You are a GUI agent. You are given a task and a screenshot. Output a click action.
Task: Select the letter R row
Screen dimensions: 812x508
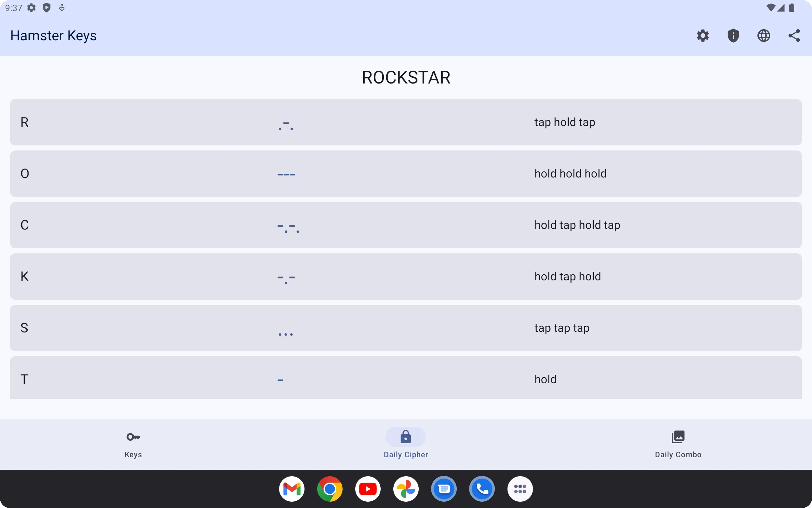click(x=406, y=122)
